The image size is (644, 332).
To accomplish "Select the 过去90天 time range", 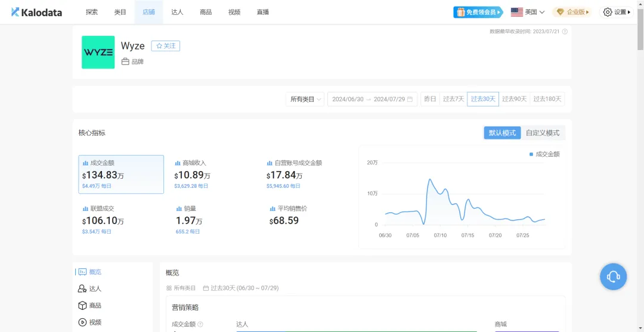I will (514, 99).
